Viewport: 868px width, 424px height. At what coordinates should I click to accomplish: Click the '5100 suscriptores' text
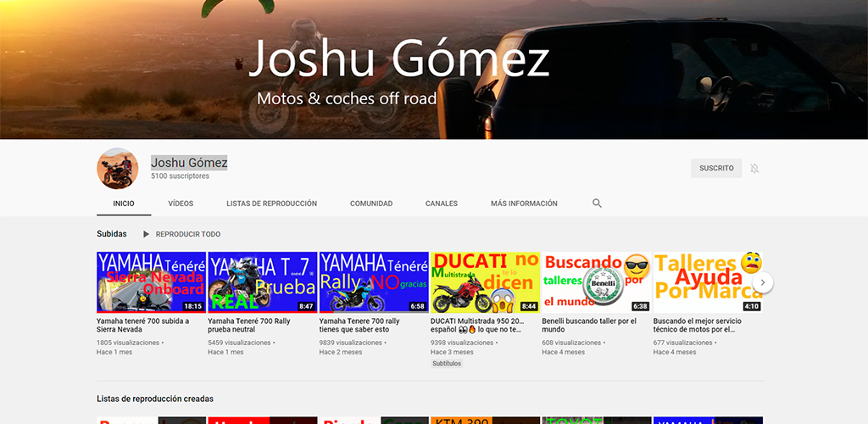pyautogui.click(x=180, y=176)
